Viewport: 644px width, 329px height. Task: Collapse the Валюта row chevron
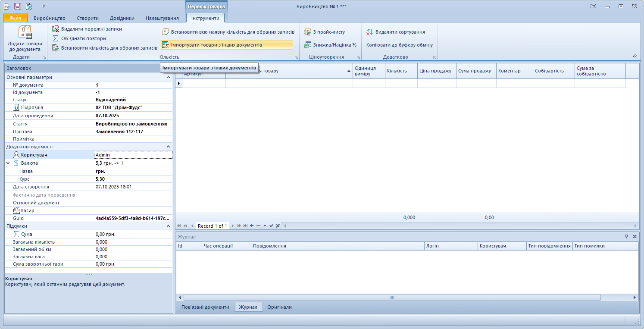[x=8, y=163]
